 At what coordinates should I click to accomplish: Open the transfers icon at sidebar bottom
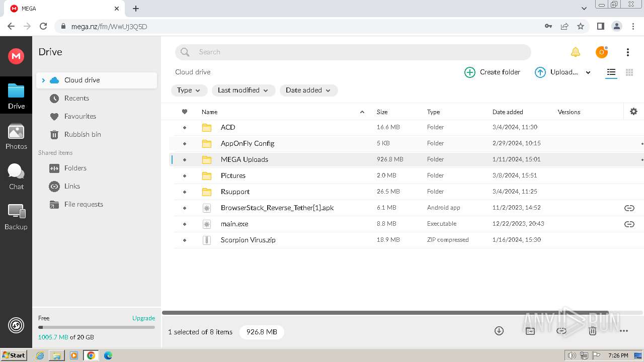16,326
